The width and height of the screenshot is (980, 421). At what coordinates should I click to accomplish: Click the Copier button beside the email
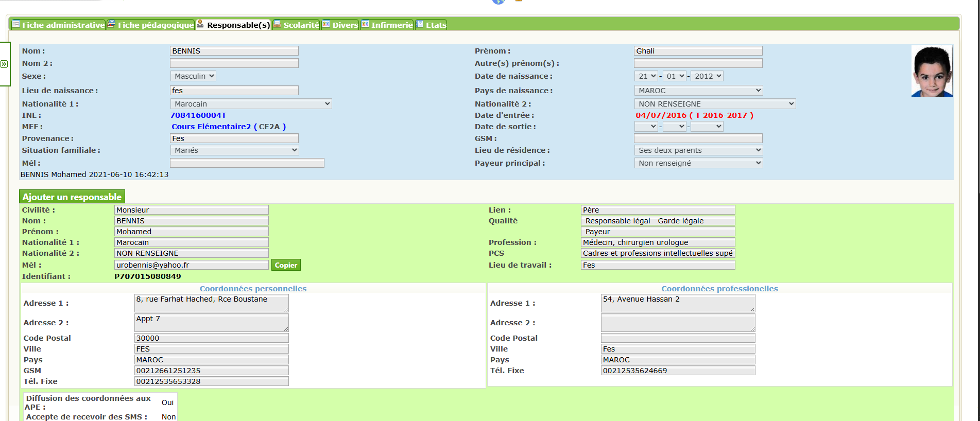286,265
